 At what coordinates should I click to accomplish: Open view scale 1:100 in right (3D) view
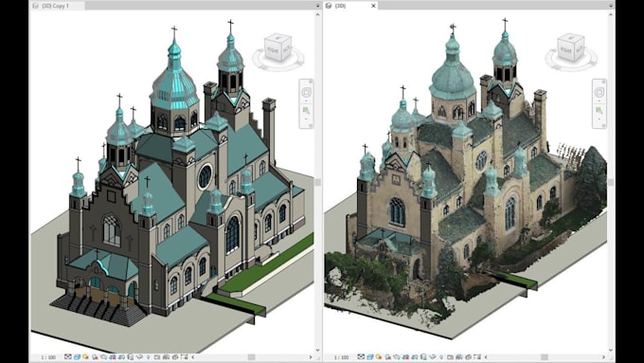tap(341, 357)
